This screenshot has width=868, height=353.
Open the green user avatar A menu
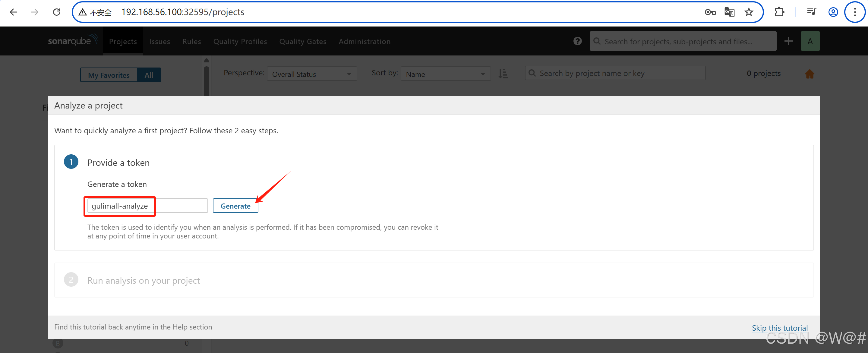point(810,41)
